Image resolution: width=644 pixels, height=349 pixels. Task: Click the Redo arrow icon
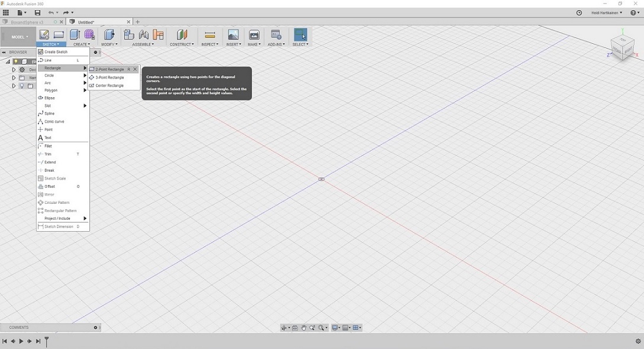(66, 13)
